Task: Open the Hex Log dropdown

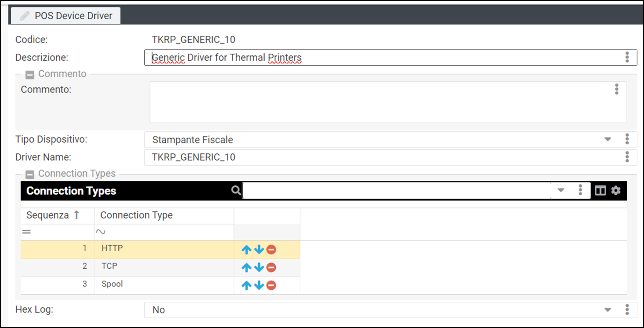Action: [608, 310]
